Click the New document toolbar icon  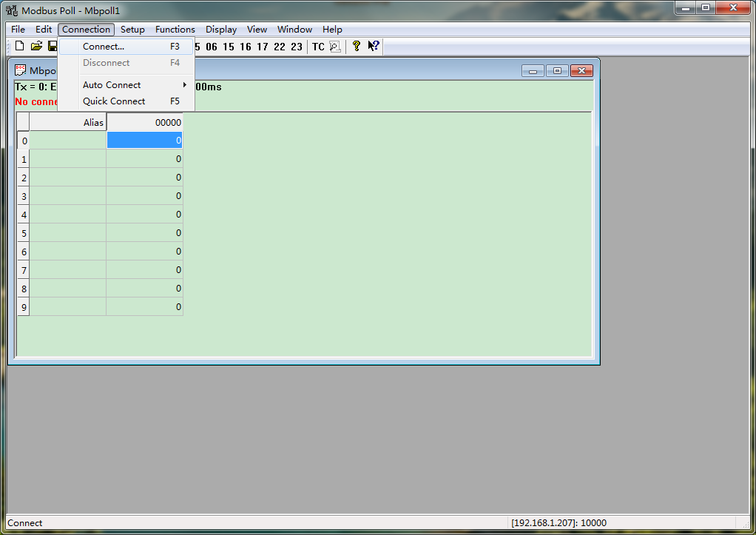point(20,47)
